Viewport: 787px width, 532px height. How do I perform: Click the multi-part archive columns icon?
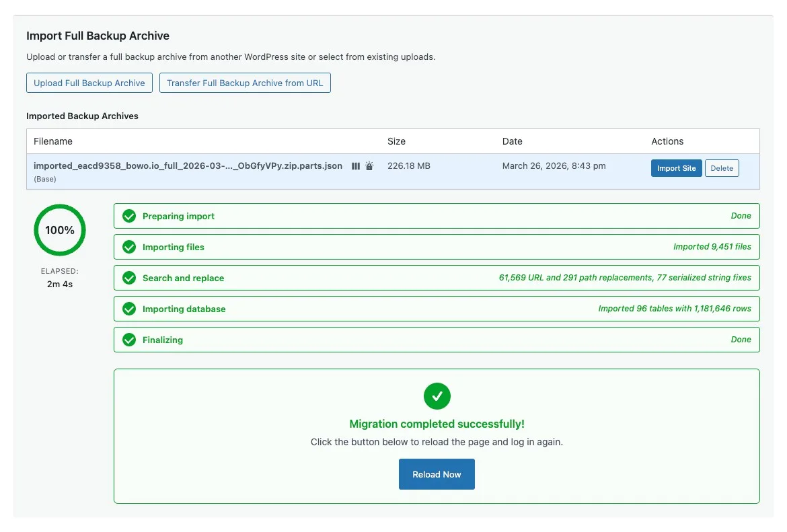coord(356,166)
